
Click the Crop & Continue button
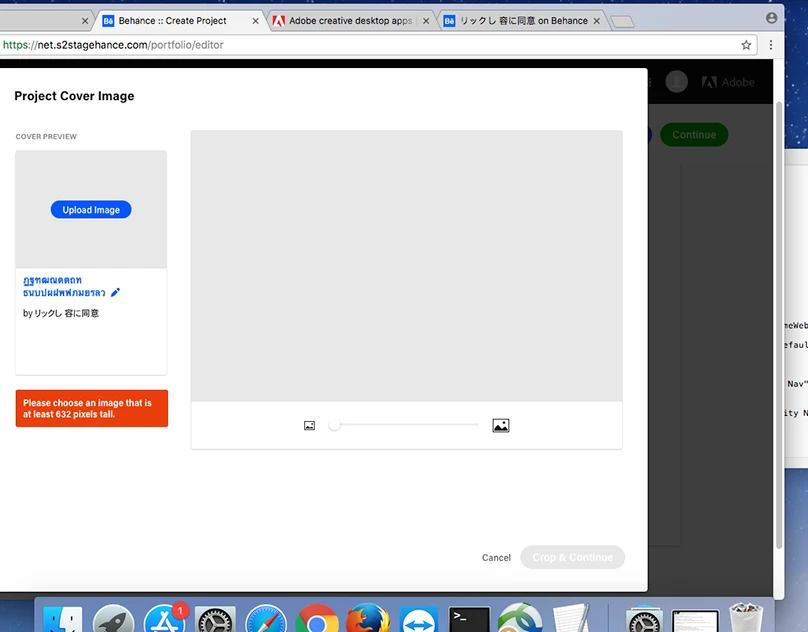(x=572, y=557)
